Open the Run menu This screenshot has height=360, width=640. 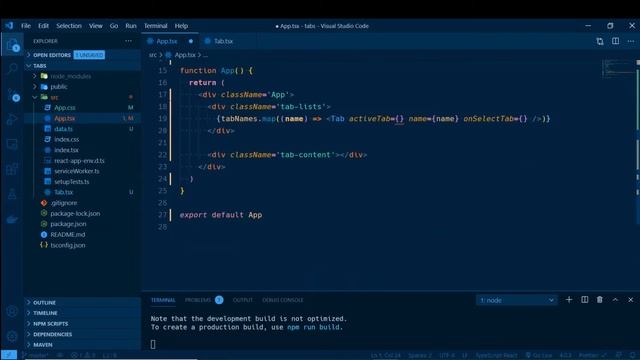[x=131, y=26]
